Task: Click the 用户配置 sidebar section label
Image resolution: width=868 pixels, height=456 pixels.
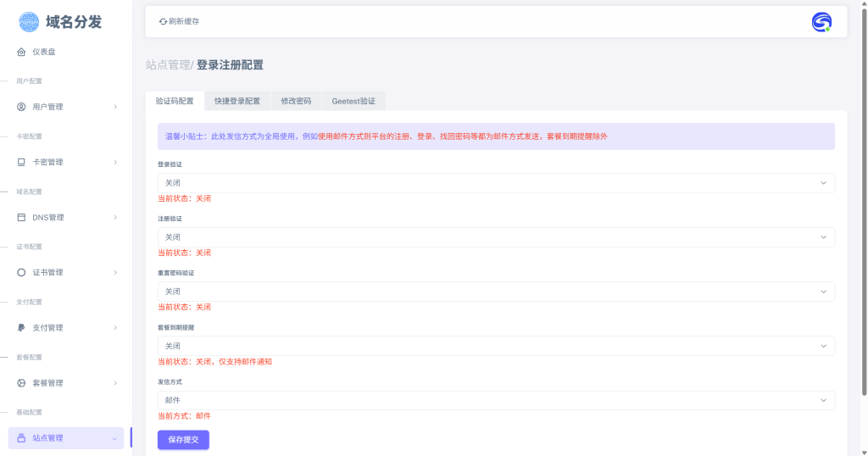Action: (x=29, y=81)
